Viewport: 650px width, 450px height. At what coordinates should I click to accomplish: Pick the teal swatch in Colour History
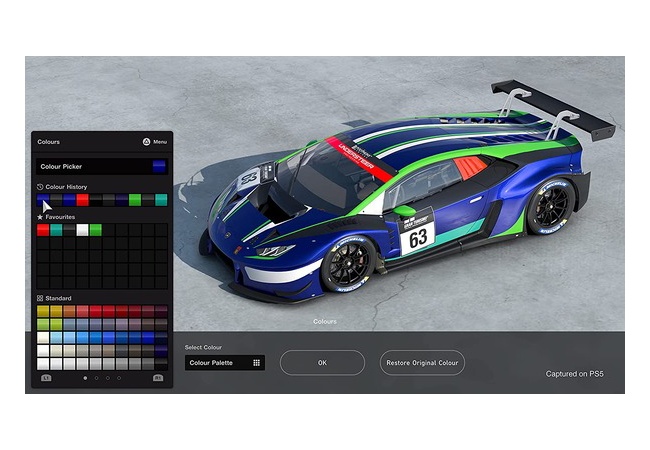click(x=161, y=200)
